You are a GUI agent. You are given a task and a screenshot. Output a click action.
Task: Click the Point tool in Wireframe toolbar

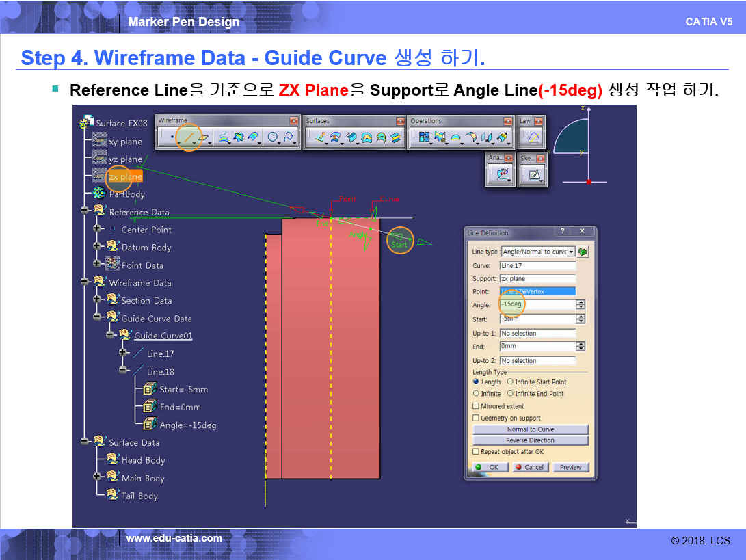[x=172, y=137]
